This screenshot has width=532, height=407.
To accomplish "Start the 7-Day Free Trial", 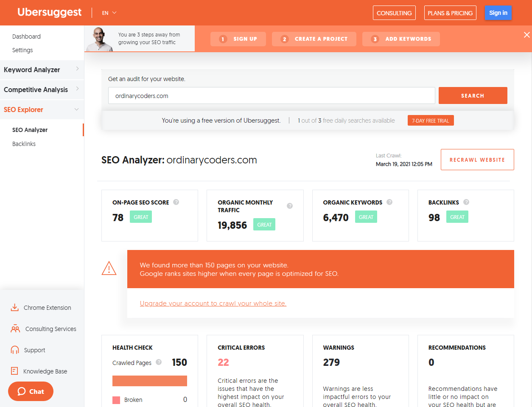I will [x=431, y=121].
